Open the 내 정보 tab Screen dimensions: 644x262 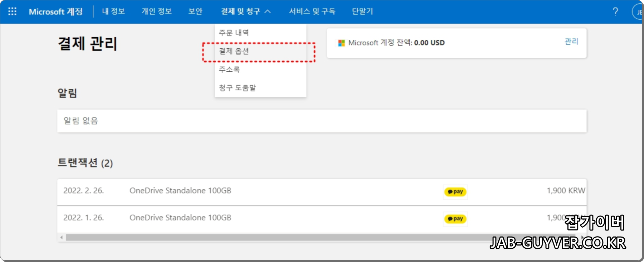(x=113, y=11)
